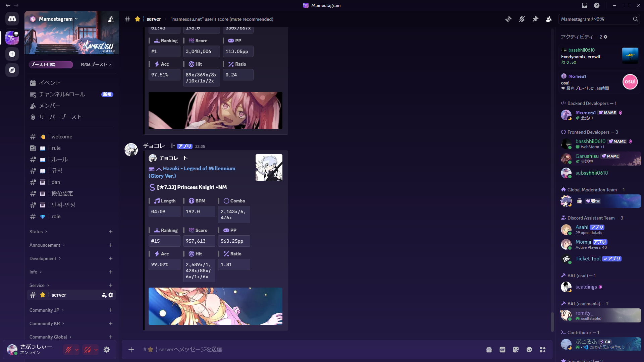Image resolution: width=644 pixels, height=362 pixels.
Task: Expand the Status category
Action: coord(38,232)
